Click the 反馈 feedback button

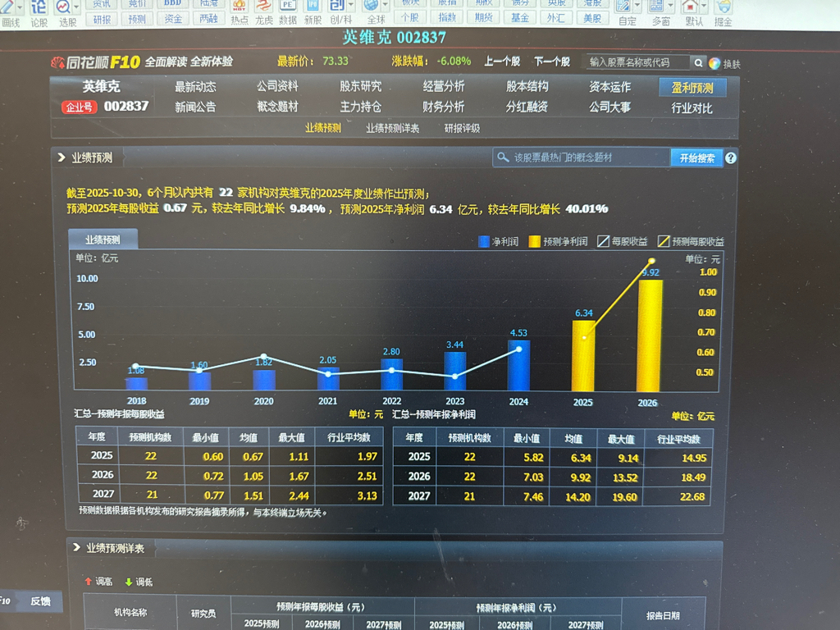tap(41, 601)
